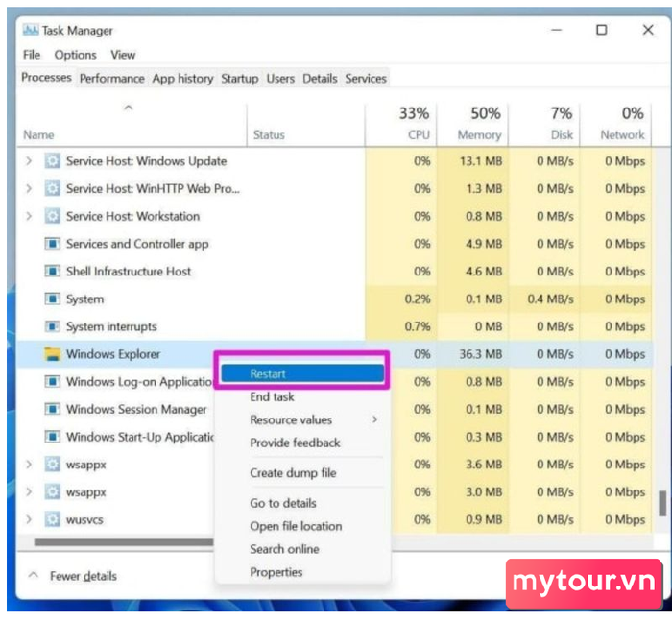Click the Services and Controller app icon
The image size is (672, 622).
tap(52, 244)
